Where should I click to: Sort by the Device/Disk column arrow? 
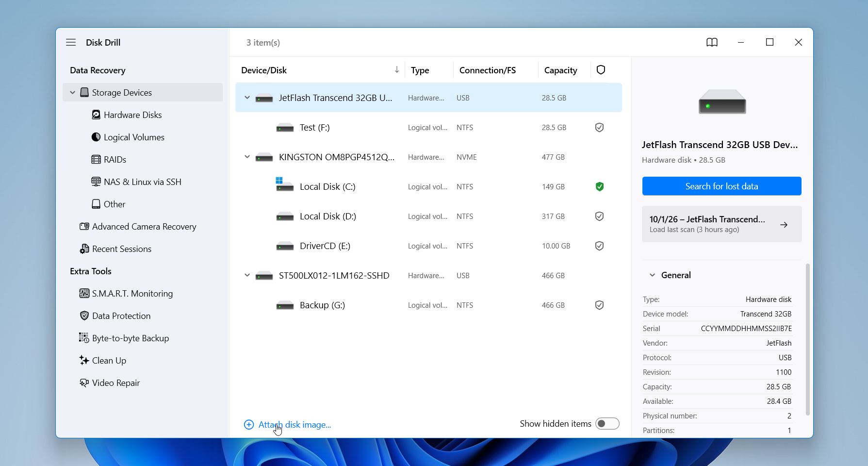click(397, 70)
